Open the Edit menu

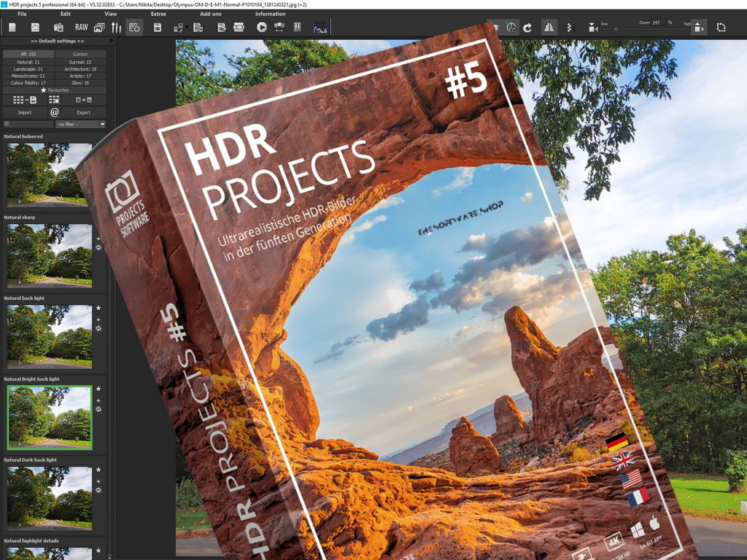66,14
